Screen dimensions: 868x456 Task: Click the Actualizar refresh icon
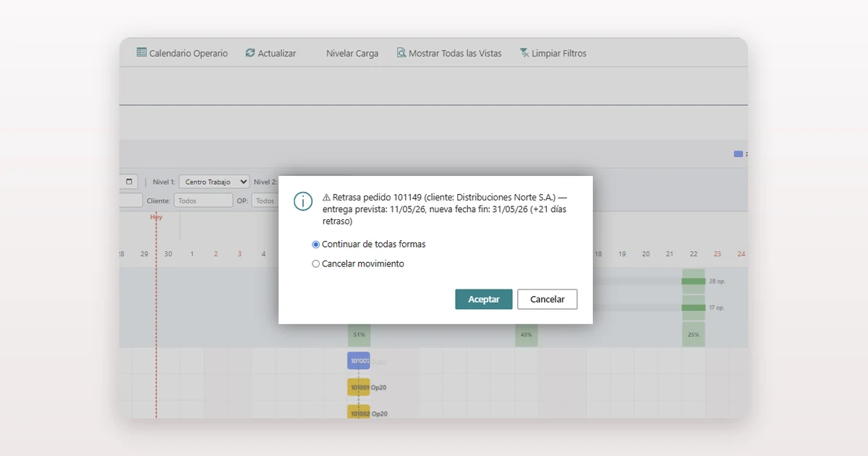[x=250, y=53]
